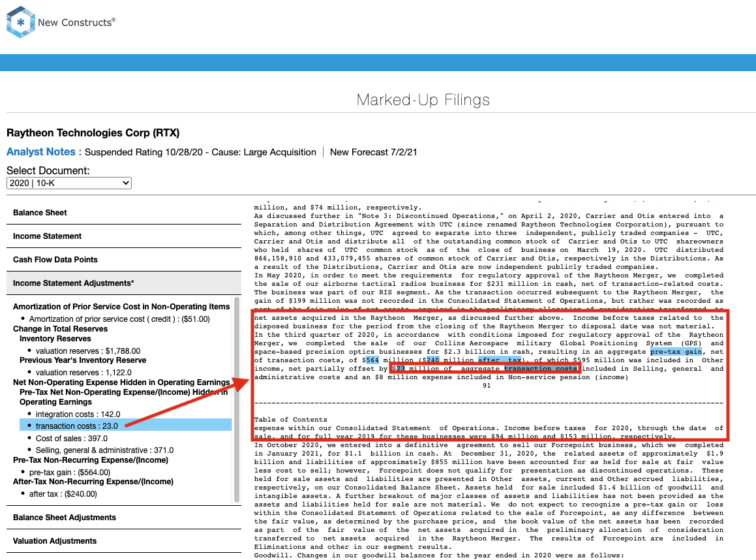Click "Net Non-Operating Expense Hidden in Operating Earnings" heading
The image size is (756, 560).
coord(121,382)
